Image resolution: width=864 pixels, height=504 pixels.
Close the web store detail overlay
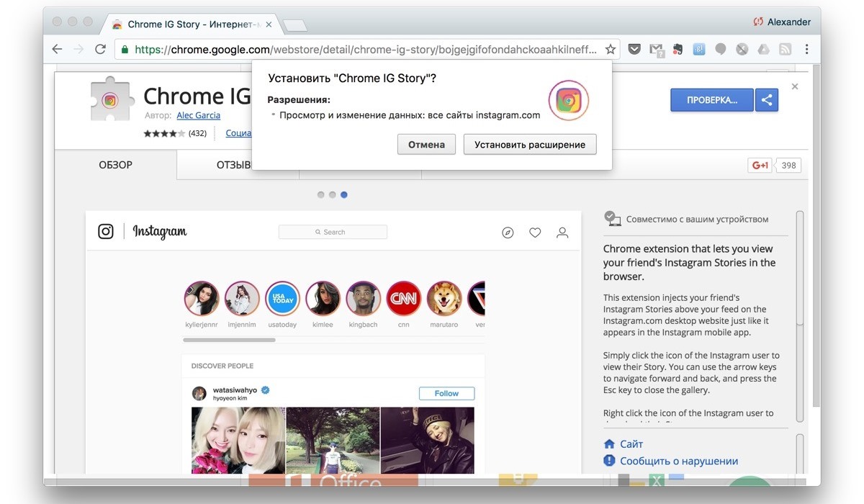[x=795, y=86]
